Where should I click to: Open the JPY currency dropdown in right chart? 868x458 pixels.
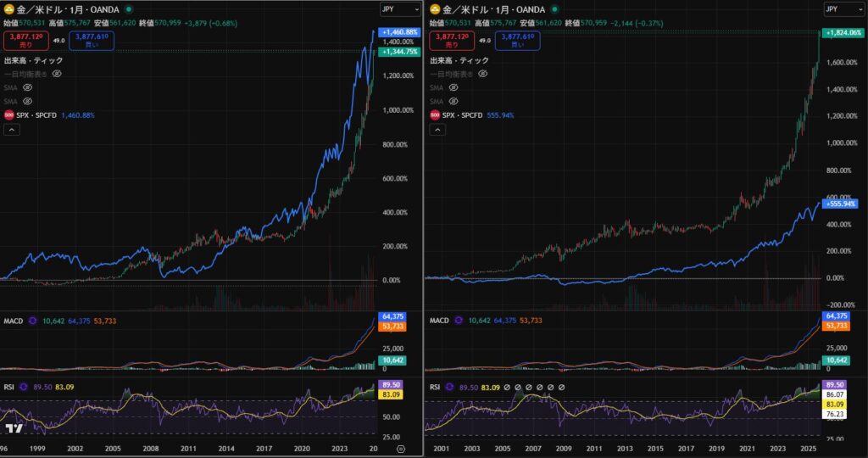[845, 9]
